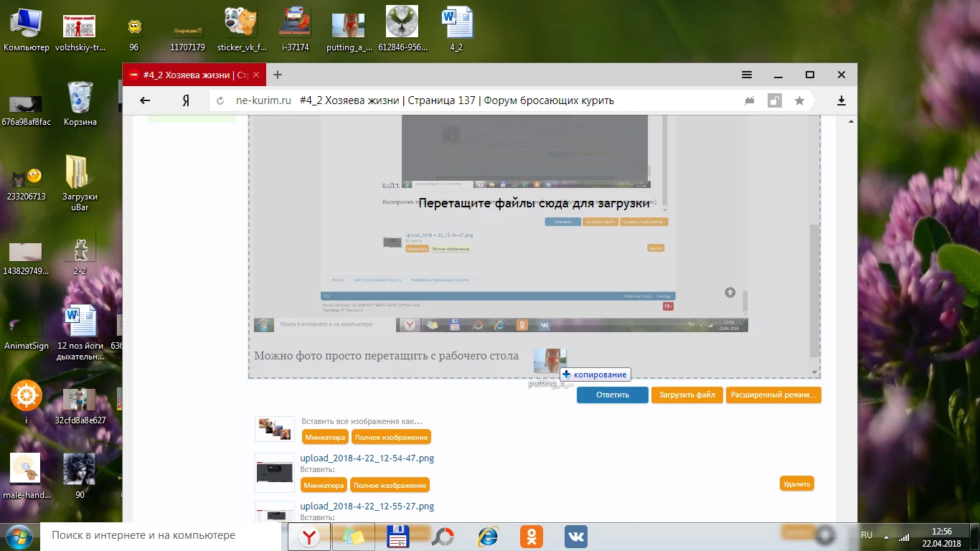980x551 pixels.
Task: Close the '#4_2 Хозяева жизни' tab
Action: [x=256, y=75]
